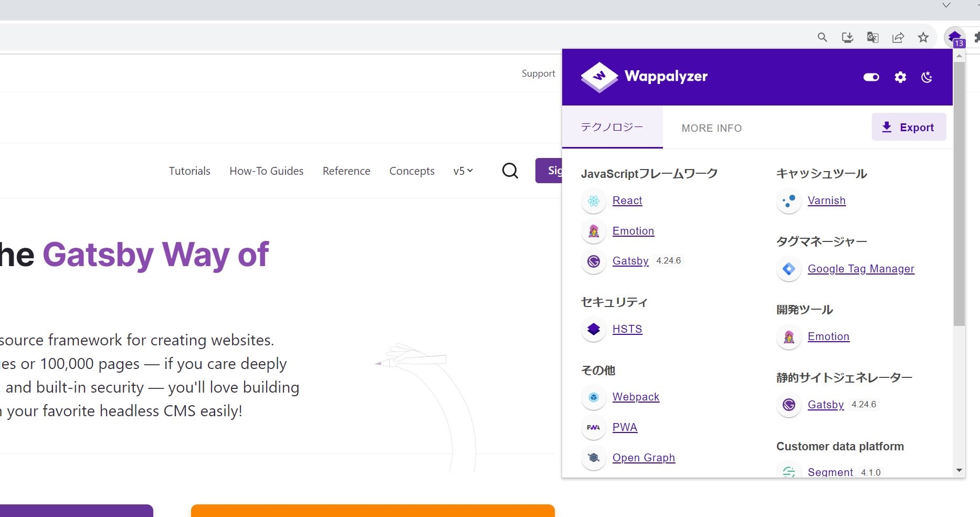Click the share page icon
This screenshot has width=980, height=517.
pyautogui.click(x=898, y=37)
